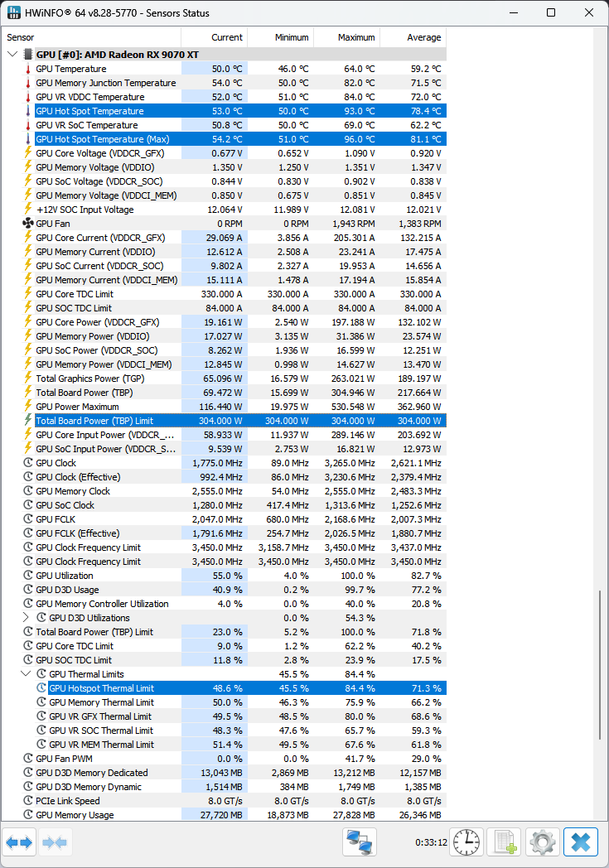The image size is (609, 868).
Task: Click the clock reset timer icon
Action: tap(466, 842)
